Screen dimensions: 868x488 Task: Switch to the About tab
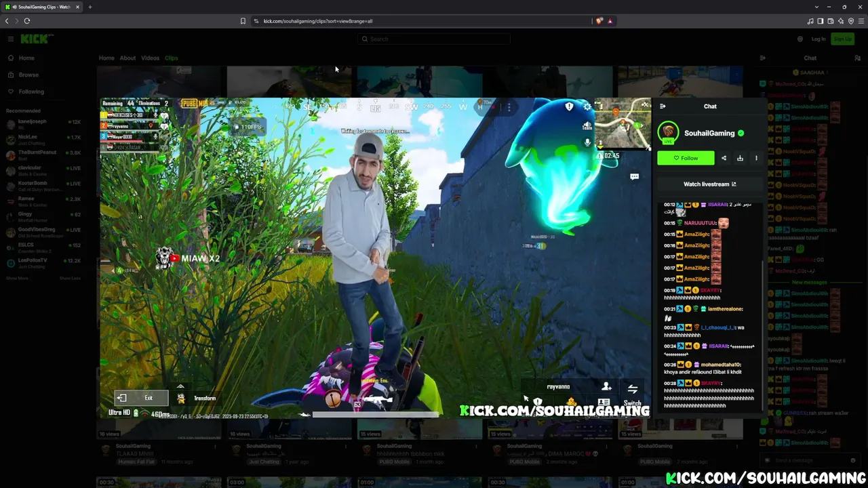coord(127,58)
